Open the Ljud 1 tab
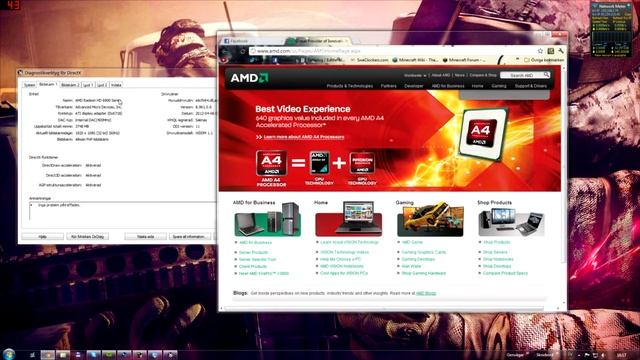This screenshot has width=640, height=360. (x=88, y=85)
